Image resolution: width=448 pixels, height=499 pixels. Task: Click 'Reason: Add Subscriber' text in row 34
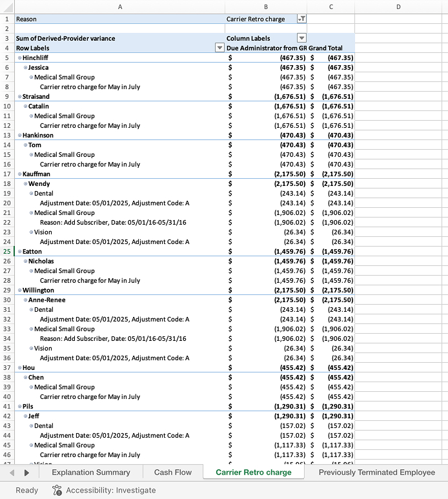click(113, 339)
